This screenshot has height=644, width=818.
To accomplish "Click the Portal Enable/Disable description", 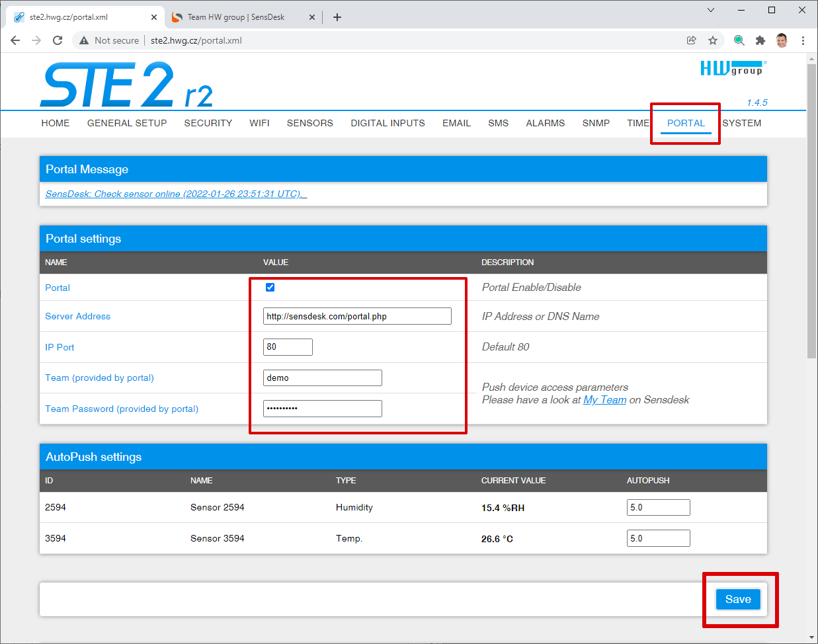I will 532,287.
